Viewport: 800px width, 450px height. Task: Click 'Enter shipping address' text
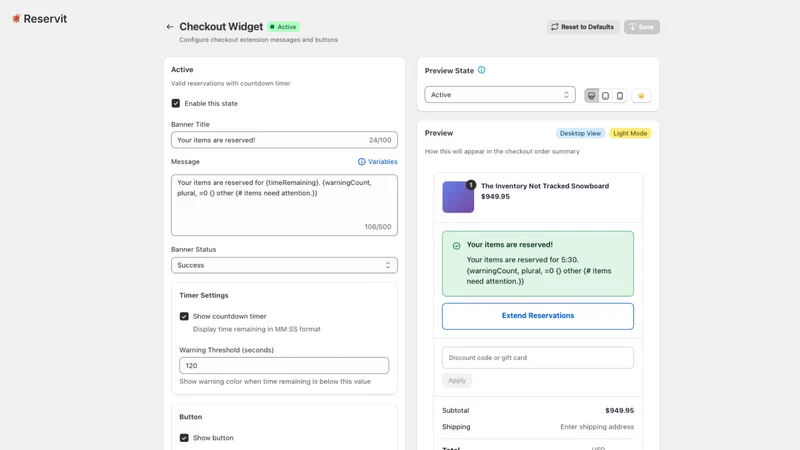[597, 427]
